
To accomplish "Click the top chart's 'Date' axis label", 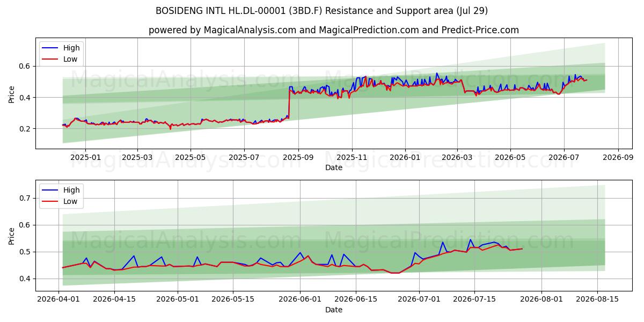I will click(x=334, y=167).
